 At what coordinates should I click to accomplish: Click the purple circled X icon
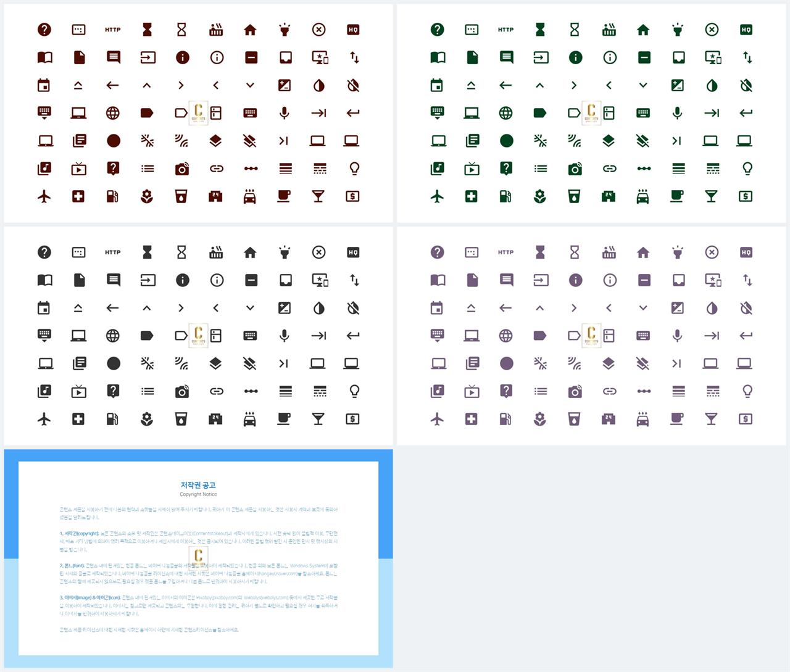click(x=712, y=252)
